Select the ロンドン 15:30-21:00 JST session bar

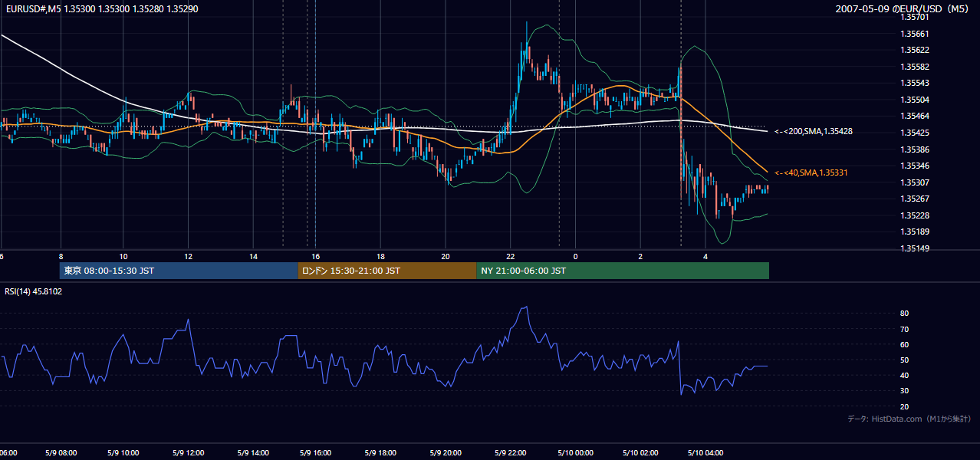click(387, 271)
